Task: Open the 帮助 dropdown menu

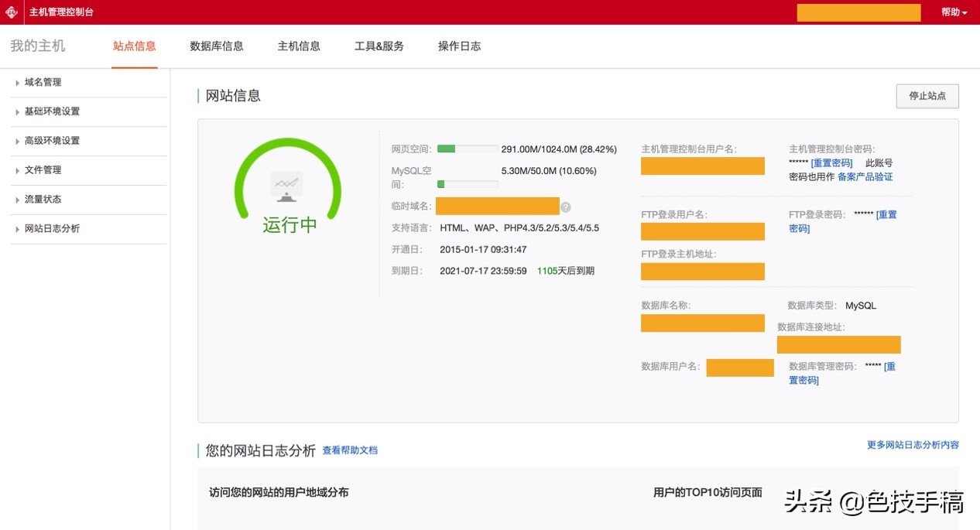Action: click(954, 12)
